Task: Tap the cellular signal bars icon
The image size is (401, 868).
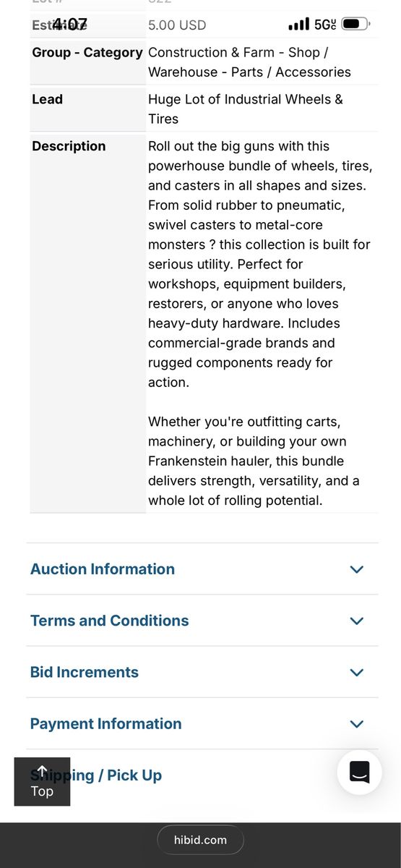Action: tap(298, 25)
